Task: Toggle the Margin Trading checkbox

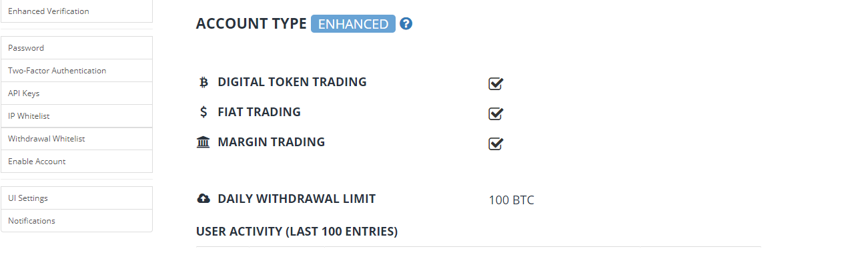Action: (x=495, y=144)
